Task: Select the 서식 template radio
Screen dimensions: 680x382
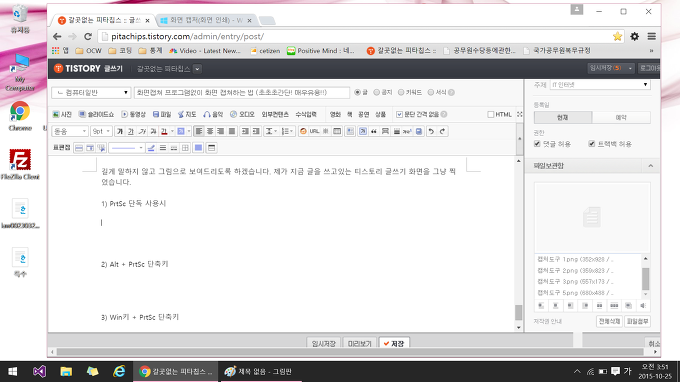Action: (431, 92)
